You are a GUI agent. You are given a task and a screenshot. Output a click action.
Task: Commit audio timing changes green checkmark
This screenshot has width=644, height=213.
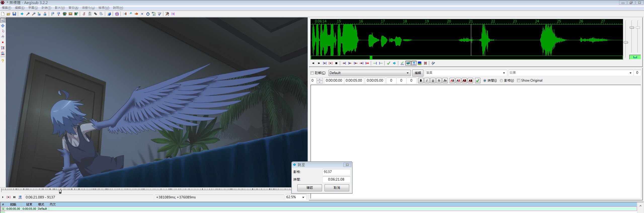click(389, 63)
